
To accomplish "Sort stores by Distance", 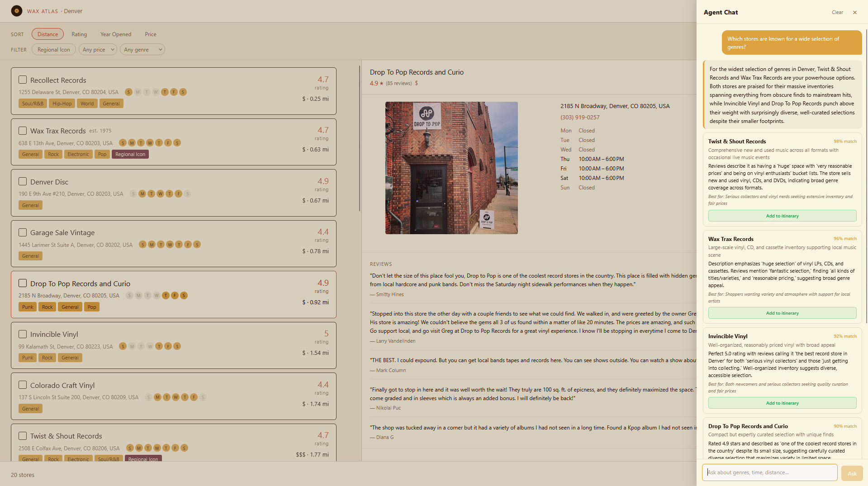I will [x=47, y=34].
